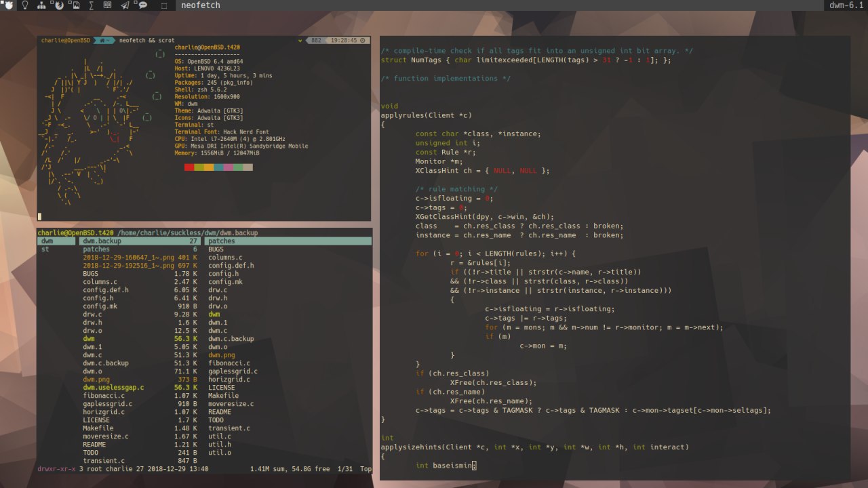868x488 pixels.
Task: Select TODO row with 241 B
Action: click(140, 453)
